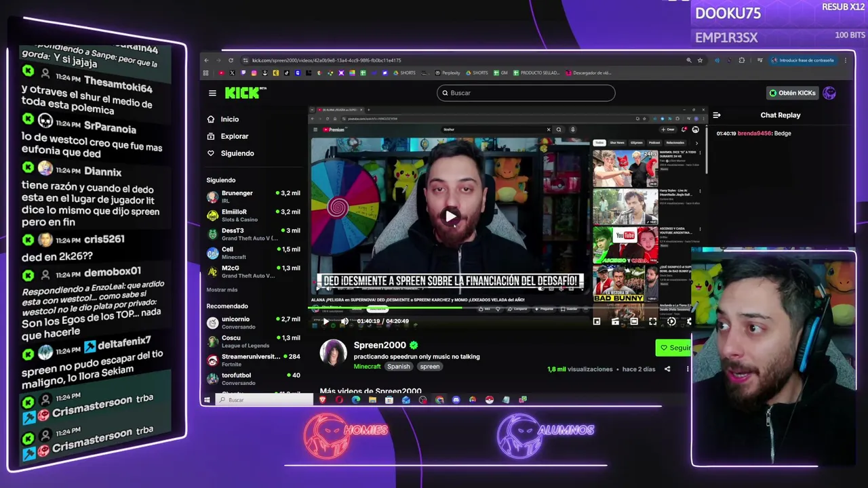This screenshot has width=868, height=488.
Task: Mute the Kick video with the volume icon
Action: tap(344, 321)
